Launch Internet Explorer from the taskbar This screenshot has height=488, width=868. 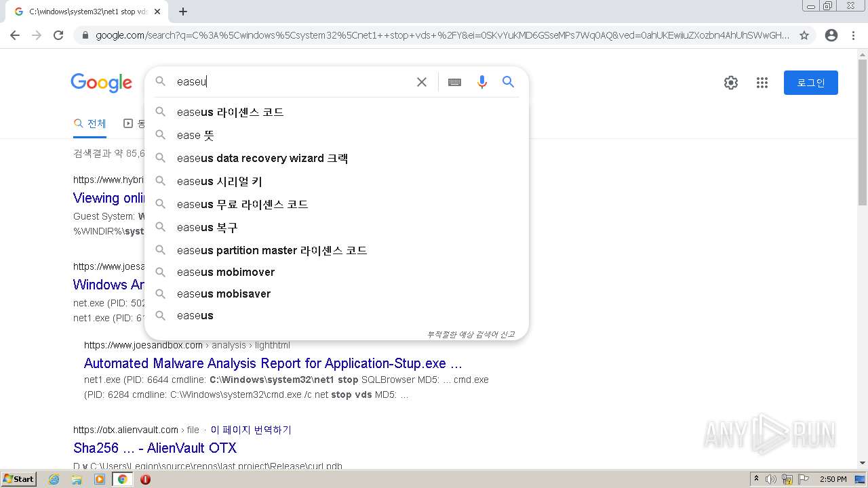pyautogui.click(x=54, y=479)
